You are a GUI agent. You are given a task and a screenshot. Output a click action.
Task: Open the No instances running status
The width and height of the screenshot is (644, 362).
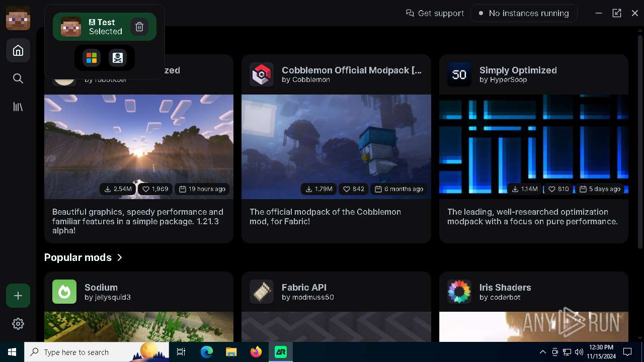coord(524,13)
